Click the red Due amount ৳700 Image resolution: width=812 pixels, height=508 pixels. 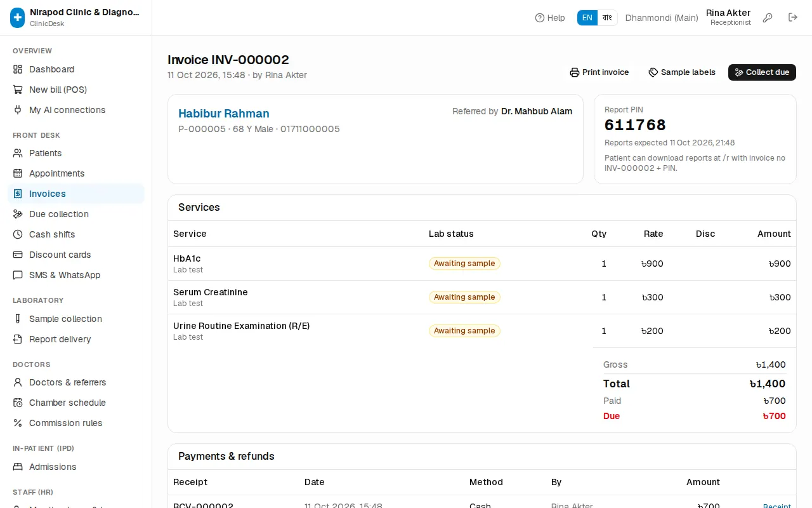(774, 416)
